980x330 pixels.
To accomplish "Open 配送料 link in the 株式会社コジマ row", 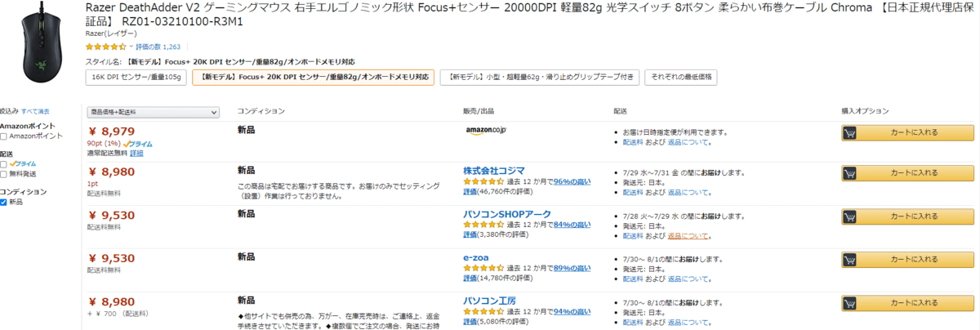I will 633,193.
